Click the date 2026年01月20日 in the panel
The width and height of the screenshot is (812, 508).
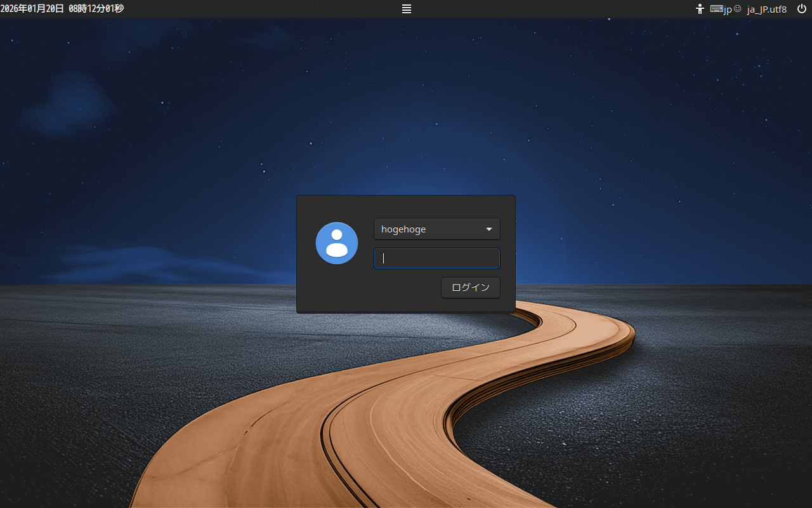32,9
